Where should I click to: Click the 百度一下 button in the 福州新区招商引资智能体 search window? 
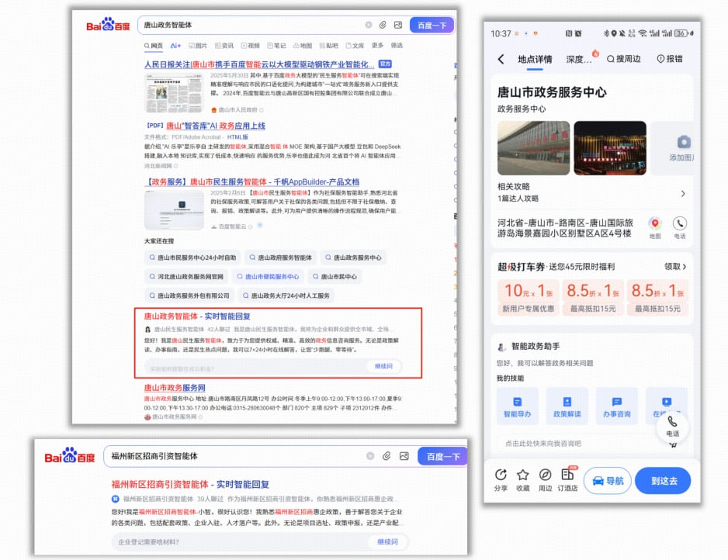click(443, 457)
